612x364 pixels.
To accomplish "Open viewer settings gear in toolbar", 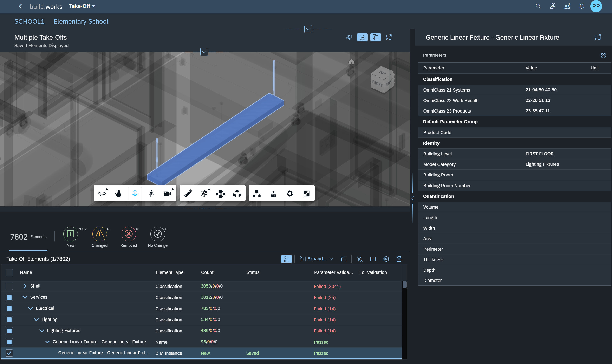I will (x=290, y=193).
